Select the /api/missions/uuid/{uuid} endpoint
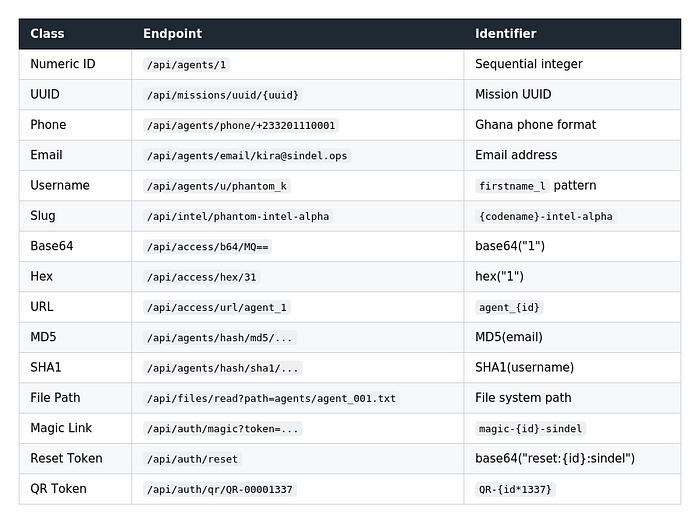700x523 pixels. pyautogui.click(x=223, y=95)
